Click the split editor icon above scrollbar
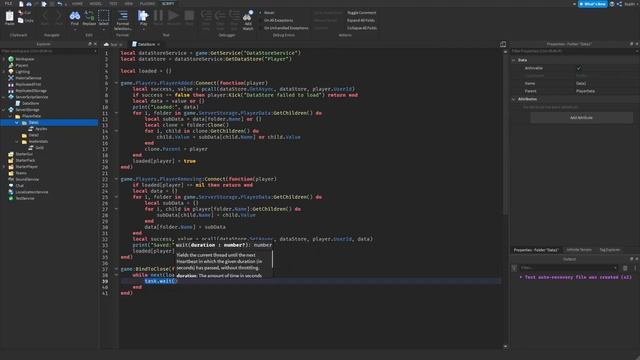This screenshot has height=360, width=640. [x=503, y=44]
